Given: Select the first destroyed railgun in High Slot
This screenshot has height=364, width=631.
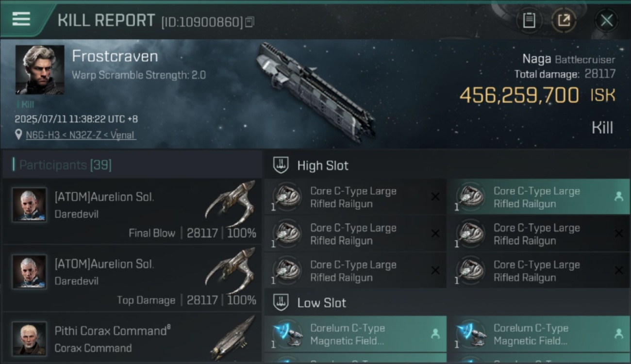Looking at the screenshot, I should click(355, 197).
